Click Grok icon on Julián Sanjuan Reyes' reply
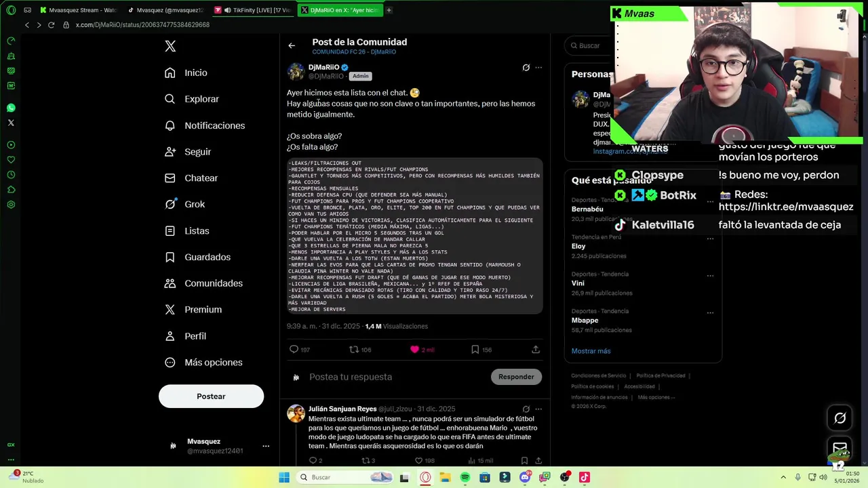 (526, 409)
